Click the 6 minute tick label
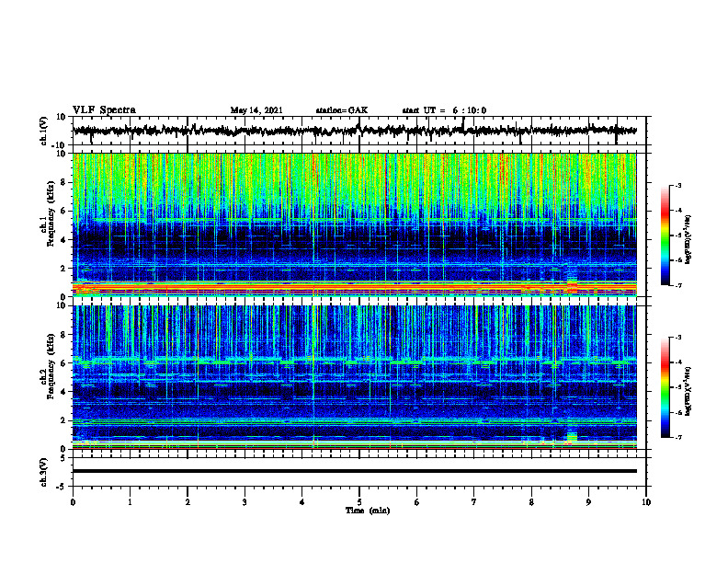The height and width of the screenshot is (563, 728). point(417,502)
